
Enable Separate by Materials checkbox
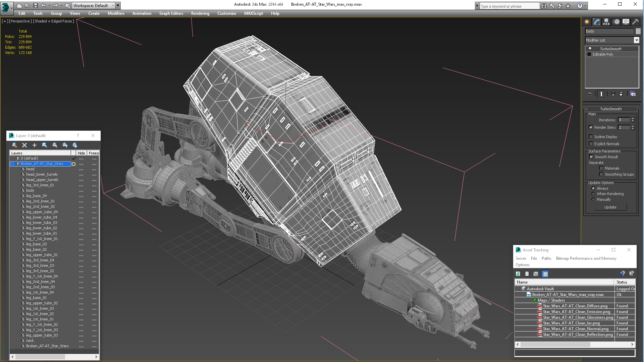(601, 168)
